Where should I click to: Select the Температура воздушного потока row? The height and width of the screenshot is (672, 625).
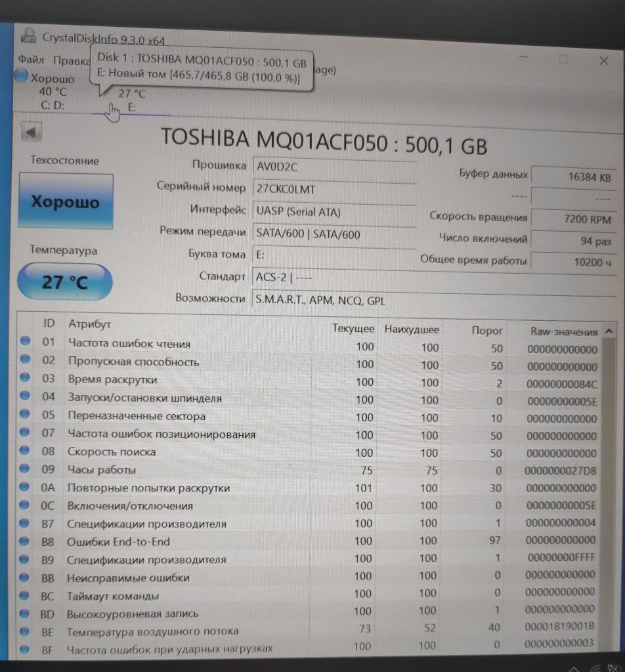coord(309,629)
